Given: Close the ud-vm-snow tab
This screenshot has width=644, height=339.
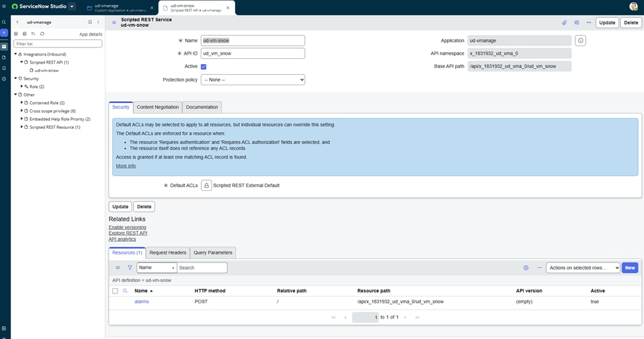Looking at the screenshot, I should pos(228,8).
